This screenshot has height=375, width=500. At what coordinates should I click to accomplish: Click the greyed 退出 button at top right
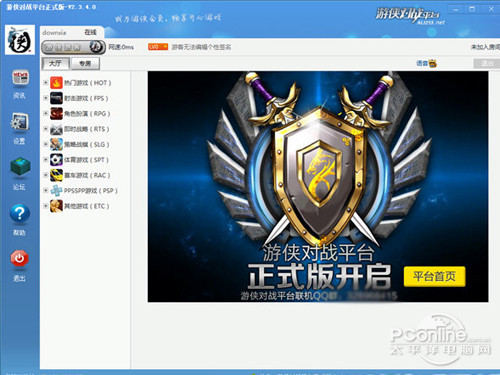click(487, 63)
